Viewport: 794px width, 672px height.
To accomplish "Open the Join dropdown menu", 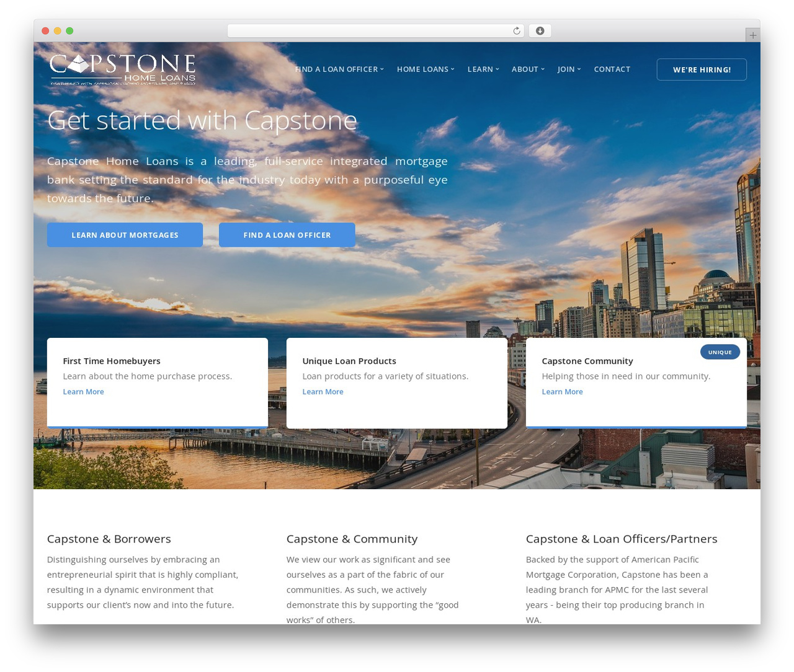I will [569, 69].
